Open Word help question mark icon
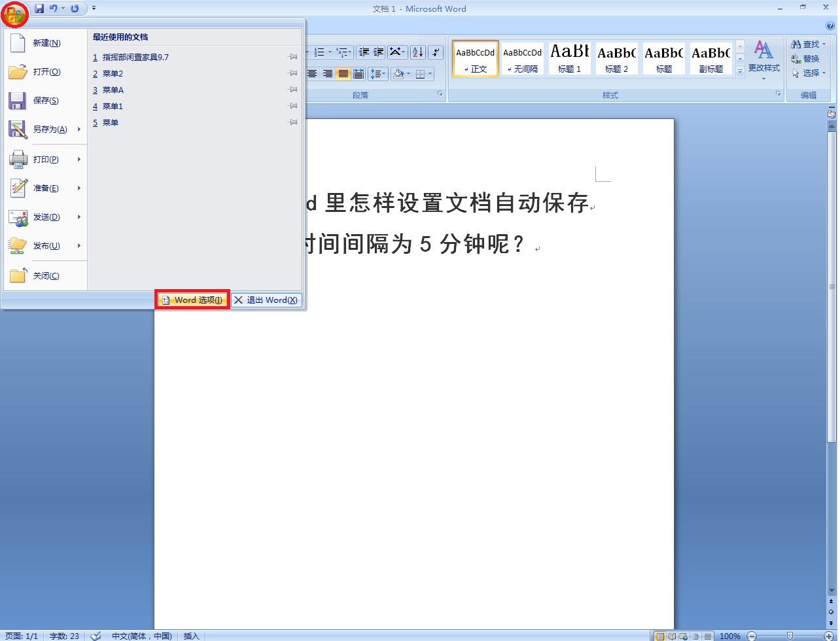Viewport: 840px width, 641px height. click(830, 26)
